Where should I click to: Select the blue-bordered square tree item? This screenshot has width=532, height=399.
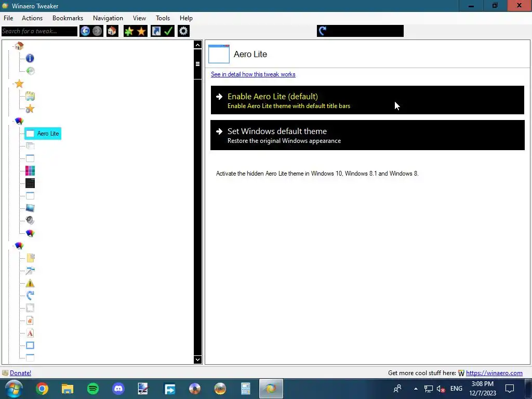coord(30,345)
